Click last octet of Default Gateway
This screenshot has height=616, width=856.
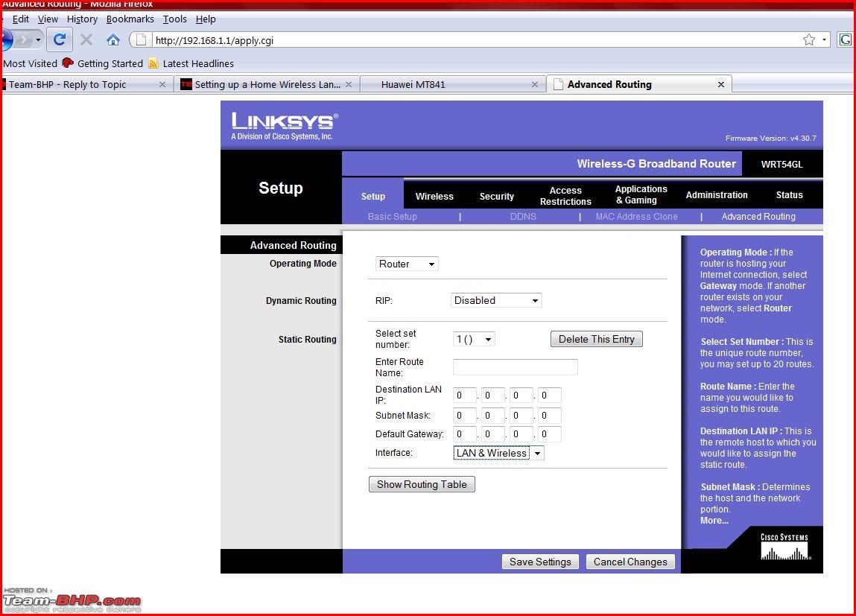[549, 434]
